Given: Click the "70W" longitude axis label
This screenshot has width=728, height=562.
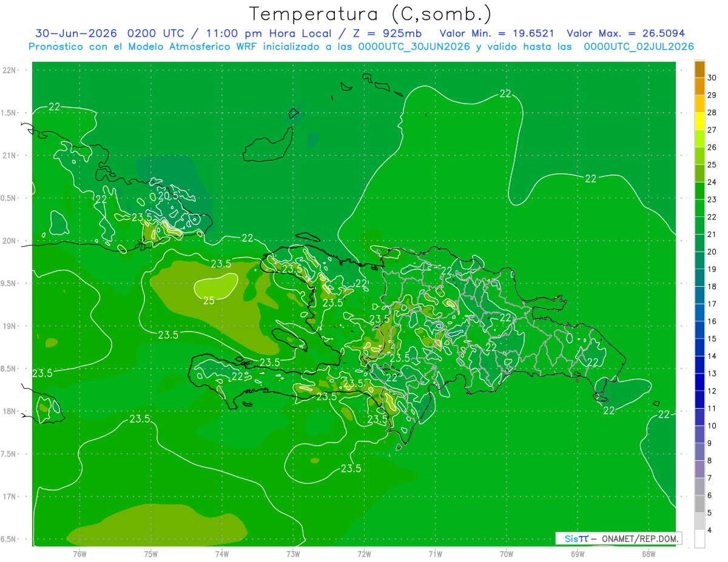Looking at the screenshot, I should pos(507,554).
